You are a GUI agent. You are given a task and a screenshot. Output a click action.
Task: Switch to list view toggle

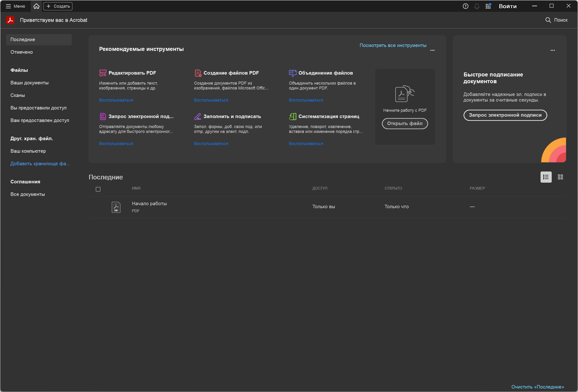click(x=546, y=177)
